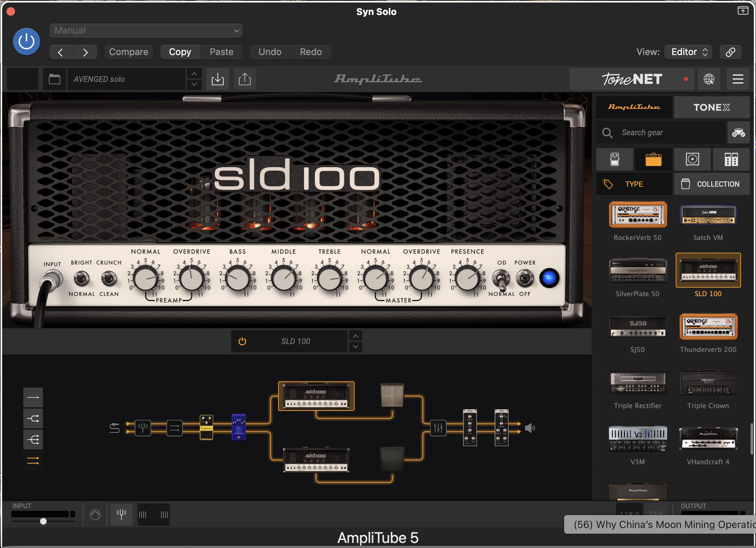Select next amp model with down chevron
This screenshot has height=548, width=756.
pyautogui.click(x=355, y=347)
